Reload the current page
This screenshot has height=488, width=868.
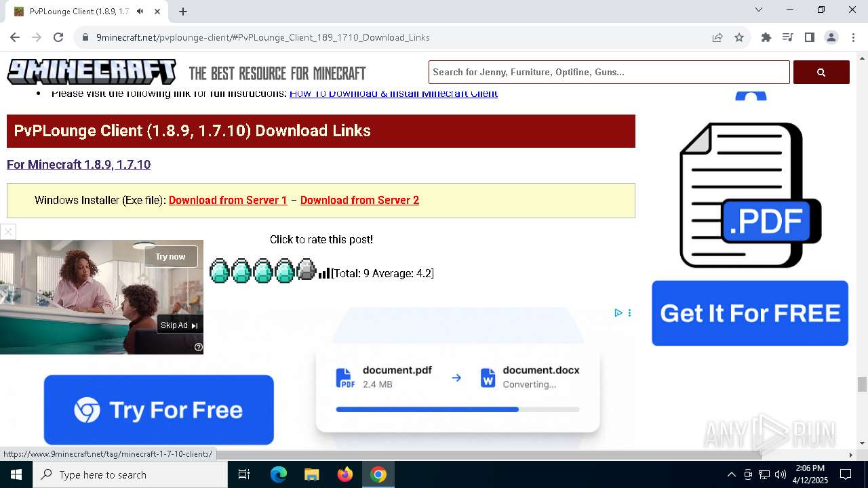(x=58, y=37)
